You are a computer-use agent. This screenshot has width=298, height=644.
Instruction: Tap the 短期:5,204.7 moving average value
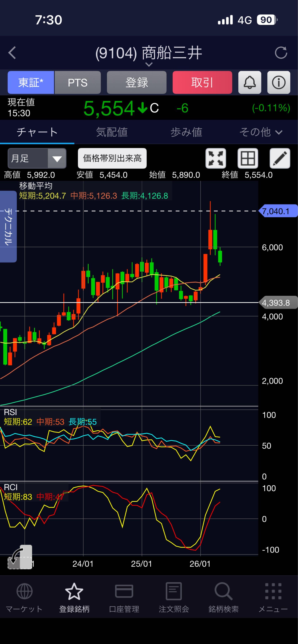[x=43, y=196]
